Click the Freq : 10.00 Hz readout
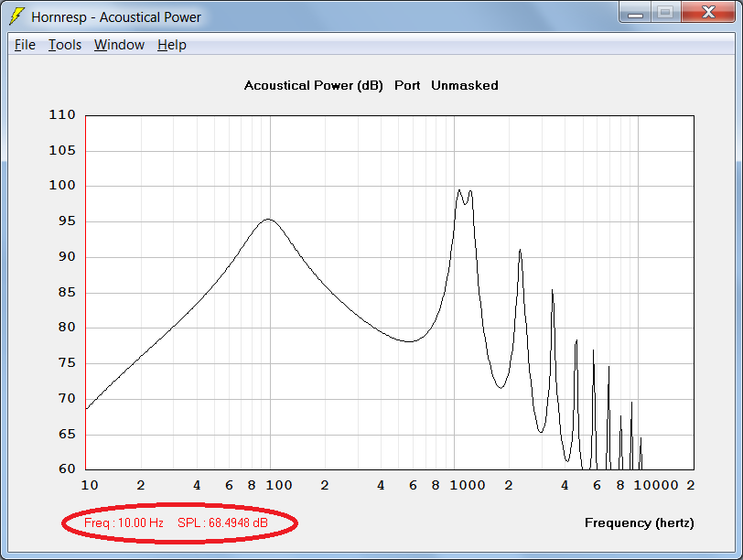The height and width of the screenshot is (560, 743). [x=124, y=522]
